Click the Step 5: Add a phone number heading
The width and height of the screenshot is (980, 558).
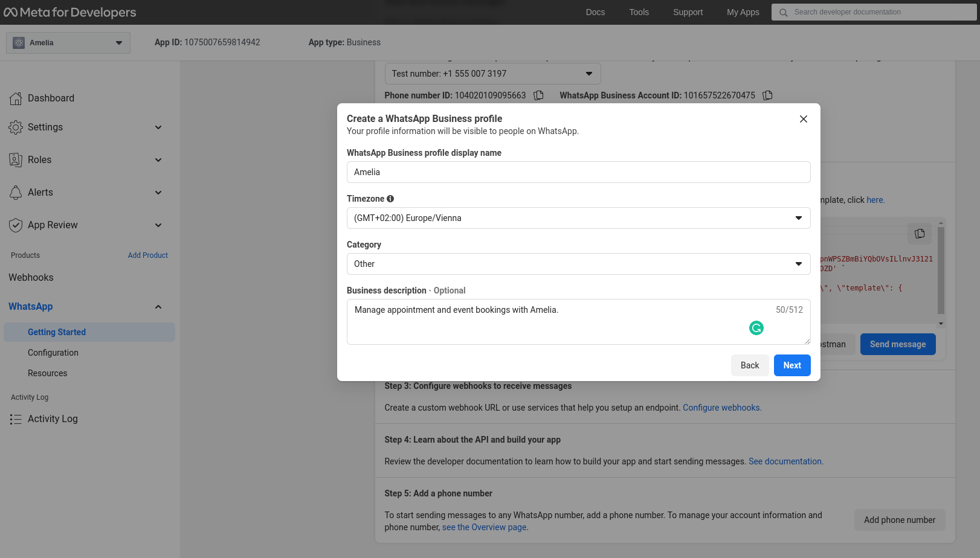pyautogui.click(x=439, y=493)
